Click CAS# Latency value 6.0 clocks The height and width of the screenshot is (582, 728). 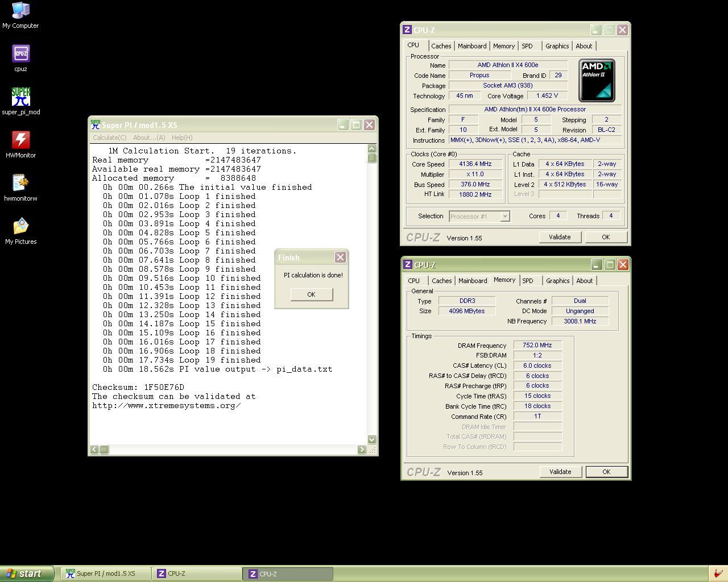537,365
